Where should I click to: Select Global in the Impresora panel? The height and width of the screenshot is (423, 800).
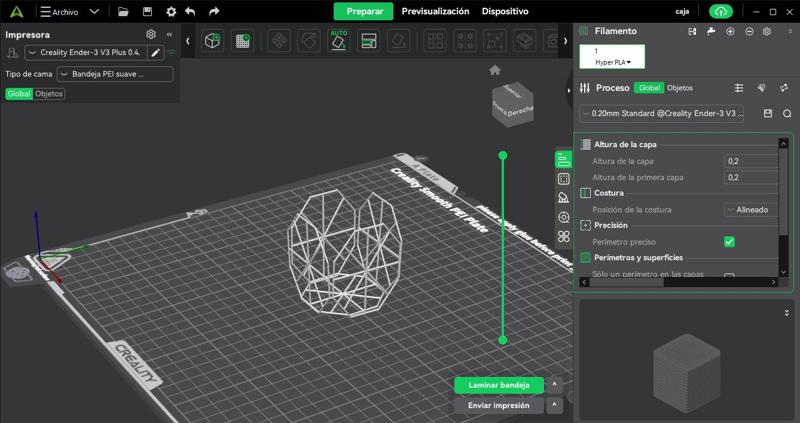(x=19, y=94)
